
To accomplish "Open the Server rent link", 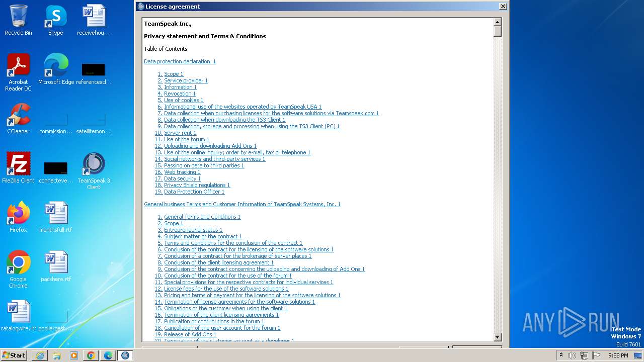I will pos(180,133).
